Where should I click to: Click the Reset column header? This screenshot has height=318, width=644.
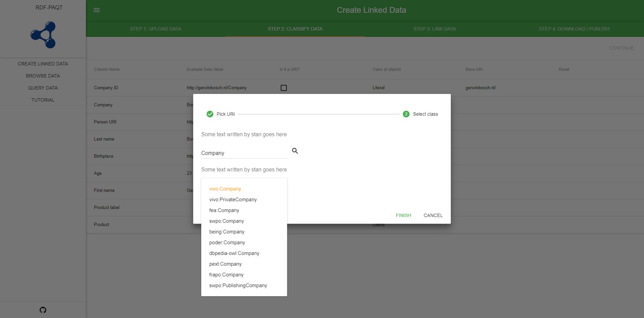tap(564, 69)
